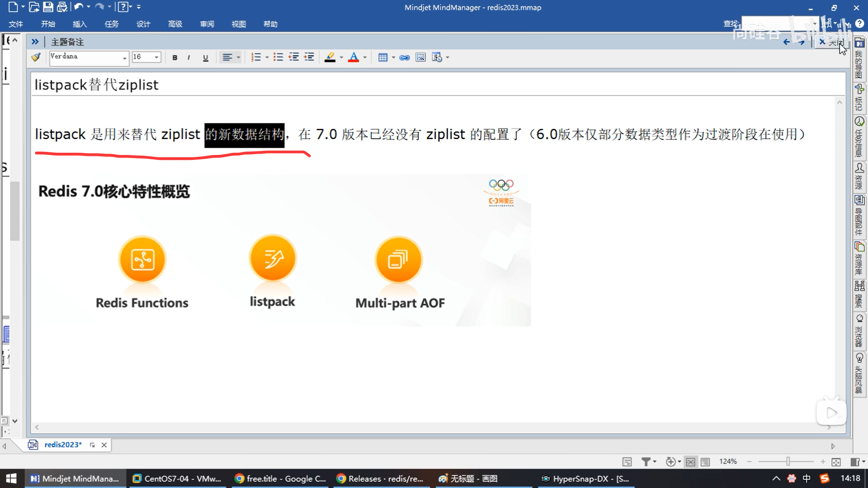Apply bulleted list formatting
Screen dimensions: 868x488
[278, 57]
